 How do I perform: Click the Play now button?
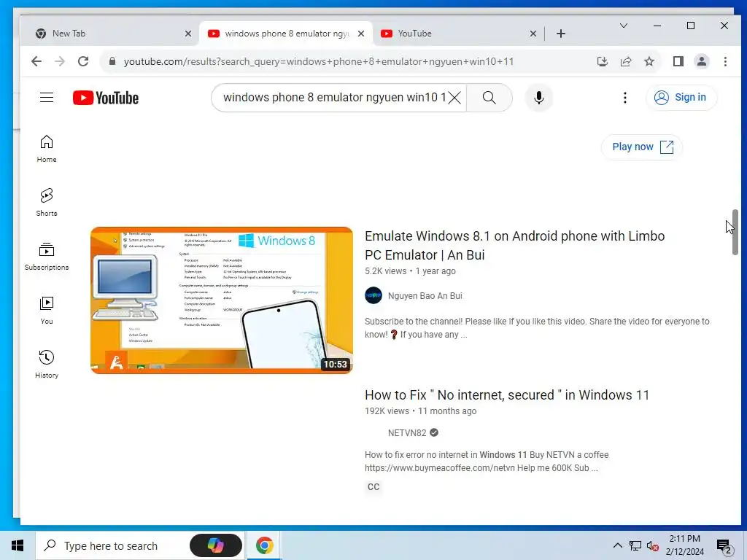tap(642, 147)
